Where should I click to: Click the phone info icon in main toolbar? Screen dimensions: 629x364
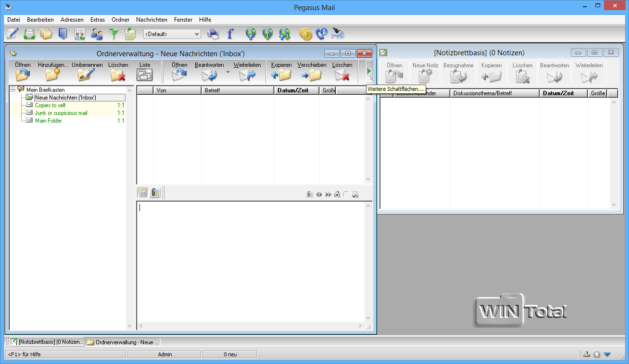point(322,34)
